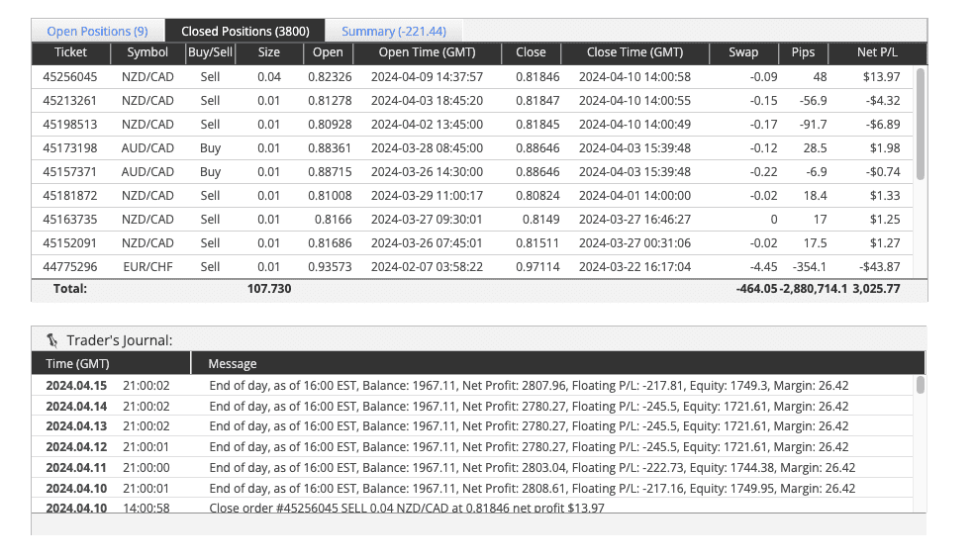Open the Summary (-221.44) tab
Image resolution: width=974 pixels, height=560 pixels.
coord(394,31)
